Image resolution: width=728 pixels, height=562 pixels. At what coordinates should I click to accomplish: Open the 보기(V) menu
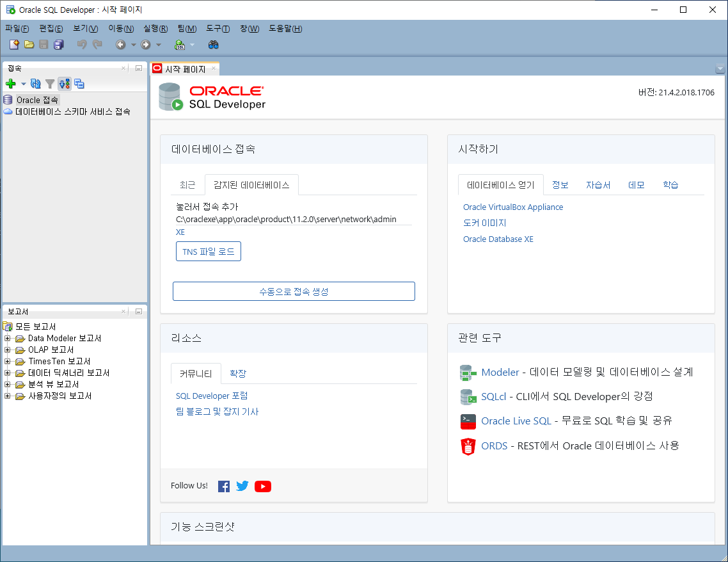coord(86,29)
